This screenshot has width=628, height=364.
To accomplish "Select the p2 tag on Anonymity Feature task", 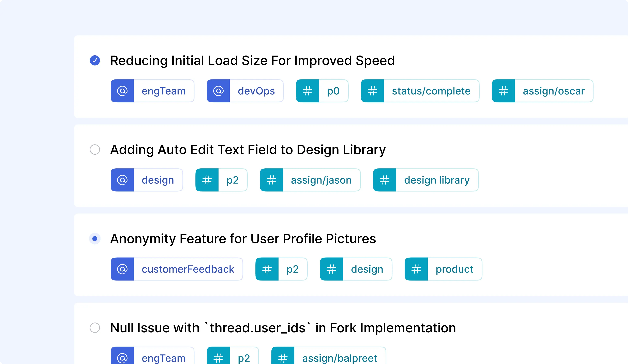I will pos(281,269).
